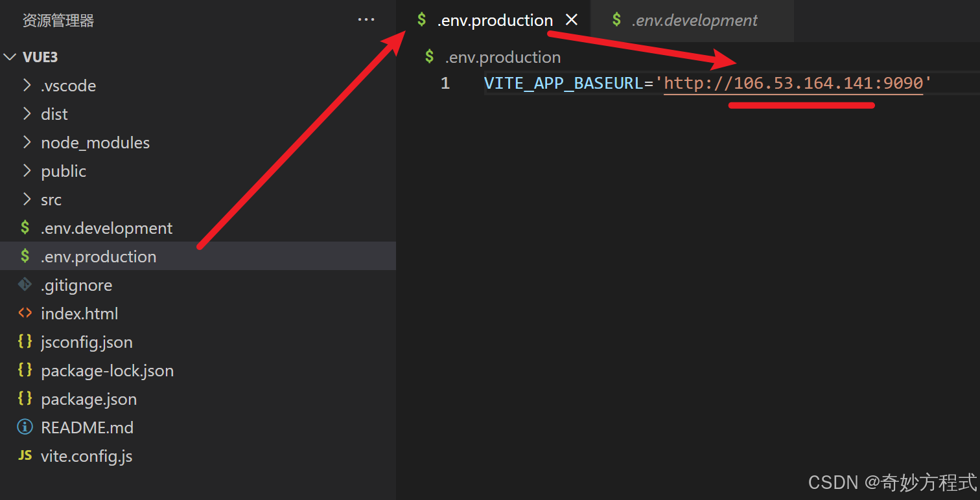Close the .env.production editor tab
The image size is (980, 500).
(572, 20)
